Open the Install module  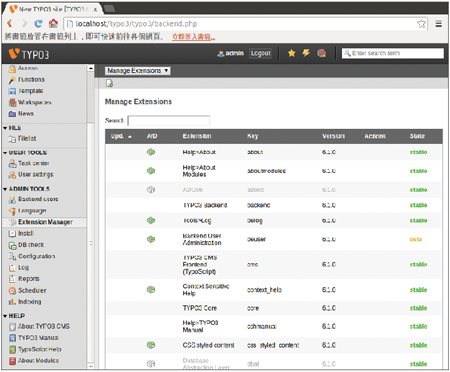25,233
